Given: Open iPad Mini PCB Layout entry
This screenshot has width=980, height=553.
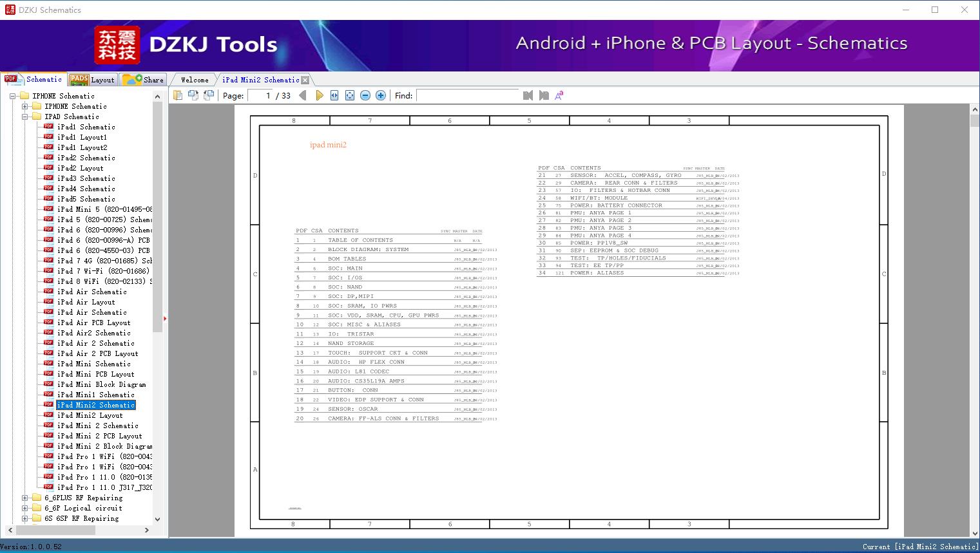Looking at the screenshot, I should 95,374.
